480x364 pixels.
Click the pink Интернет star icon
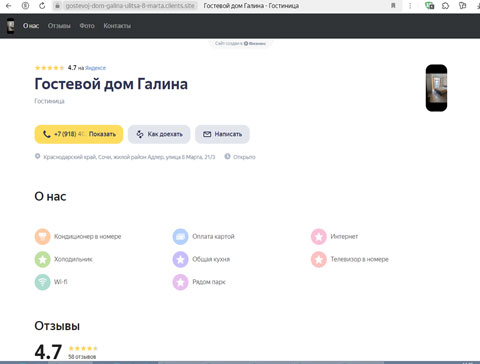click(319, 237)
